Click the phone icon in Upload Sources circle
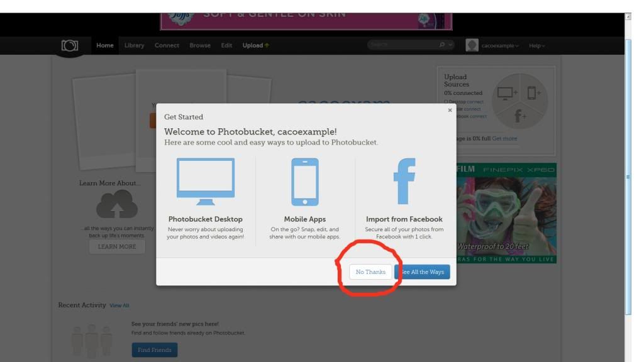Image resolution: width=644 pixels, height=362 pixels. coord(533,93)
